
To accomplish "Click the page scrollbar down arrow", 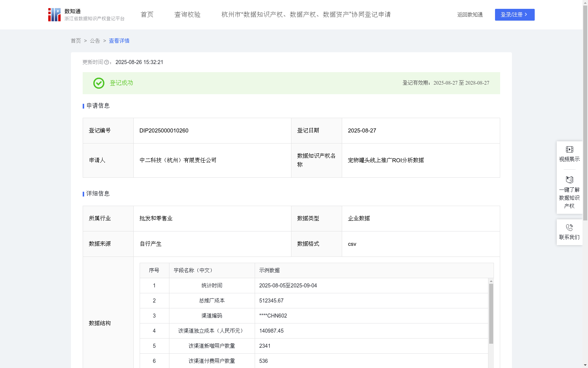I will [585, 365].
